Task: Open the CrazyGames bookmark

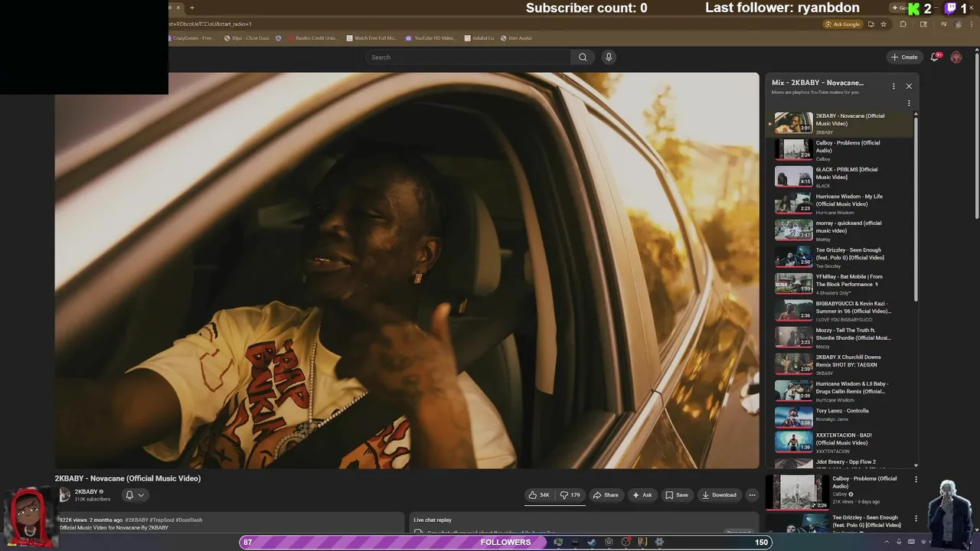Action: pos(191,38)
